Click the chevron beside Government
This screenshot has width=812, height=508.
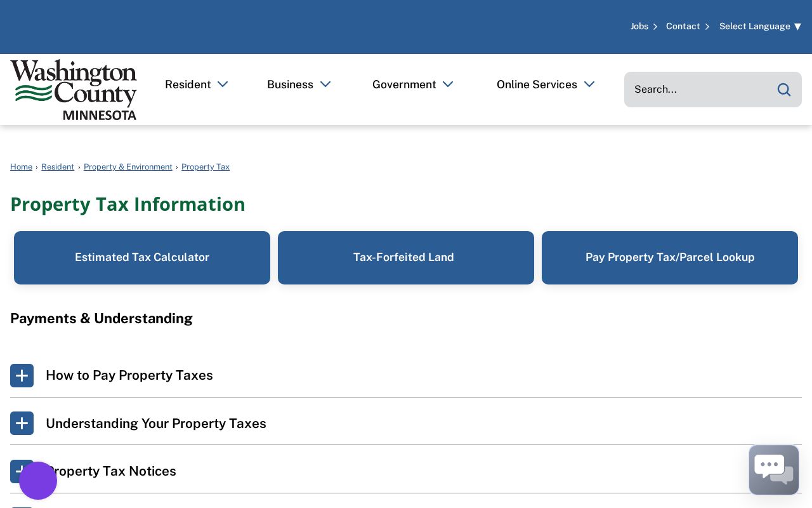tap(448, 84)
